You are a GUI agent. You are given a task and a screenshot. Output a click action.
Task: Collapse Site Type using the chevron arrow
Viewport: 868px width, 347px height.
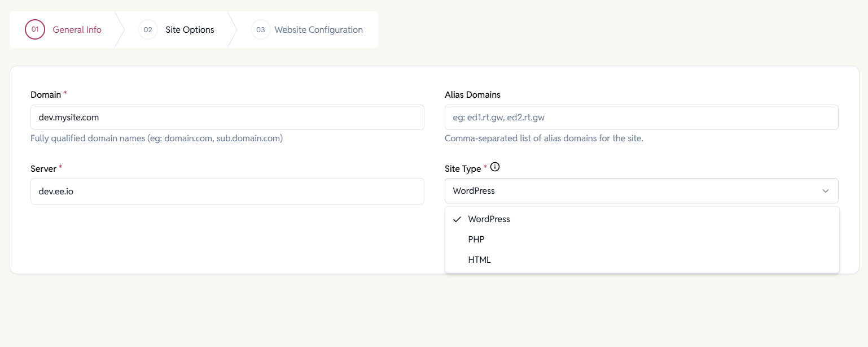(826, 191)
